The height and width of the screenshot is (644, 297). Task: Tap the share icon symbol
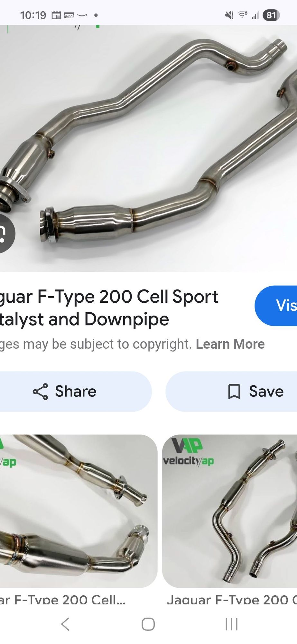pos(41,392)
